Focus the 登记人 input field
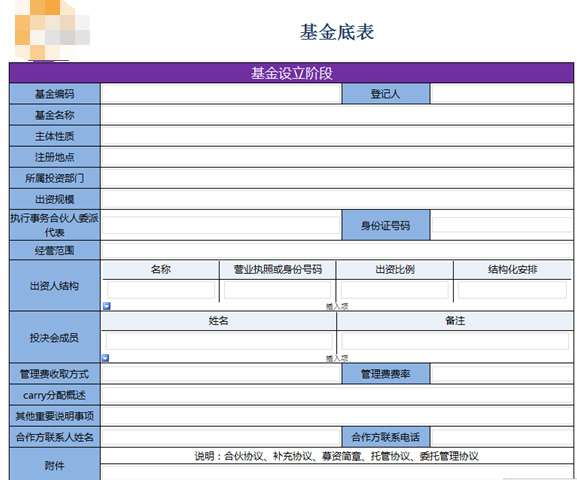The height and width of the screenshot is (480, 577). [x=502, y=94]
